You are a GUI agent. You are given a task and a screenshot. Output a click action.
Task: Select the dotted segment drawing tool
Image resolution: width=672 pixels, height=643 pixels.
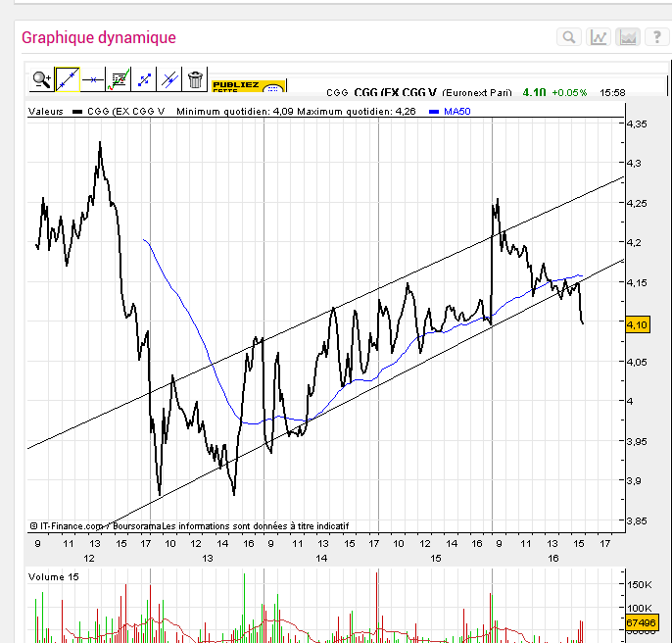(144, 79)
